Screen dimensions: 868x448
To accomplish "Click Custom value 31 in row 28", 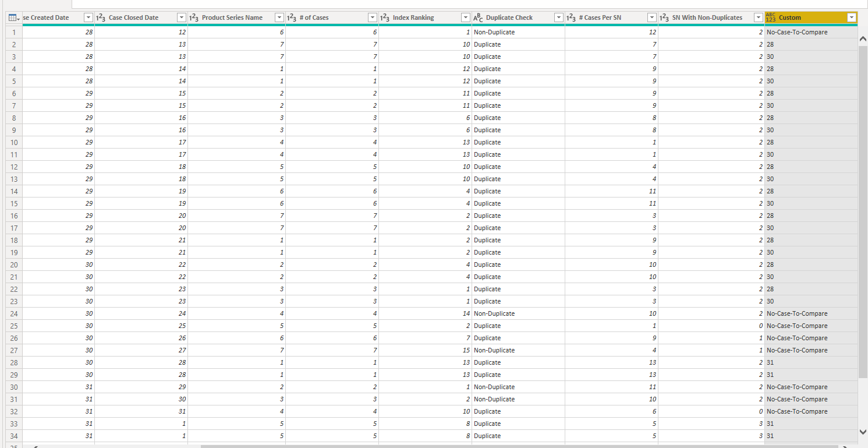I will click(770, 362).
